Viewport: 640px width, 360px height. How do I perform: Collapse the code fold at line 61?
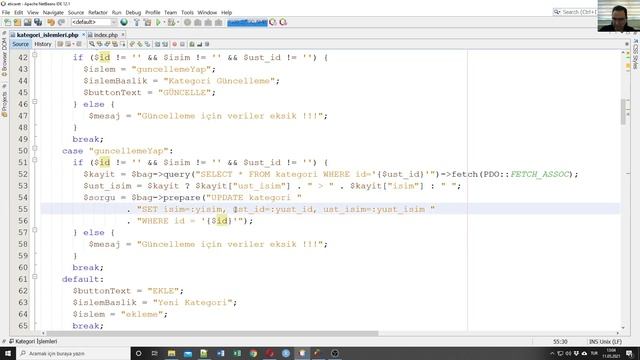[35, 276]
